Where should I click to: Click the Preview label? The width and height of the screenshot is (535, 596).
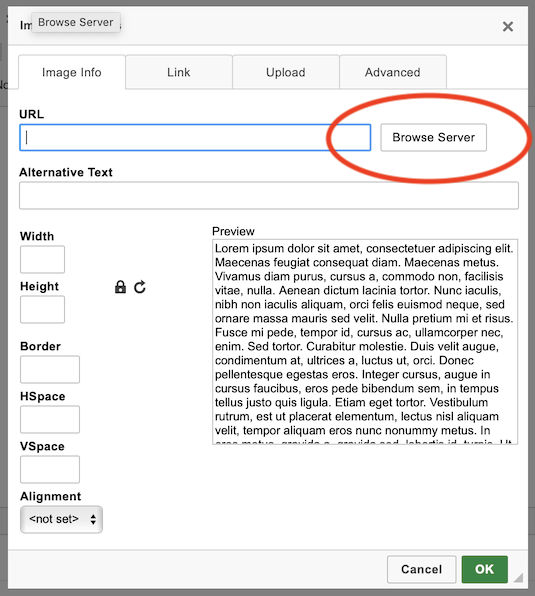coord(233,231)
